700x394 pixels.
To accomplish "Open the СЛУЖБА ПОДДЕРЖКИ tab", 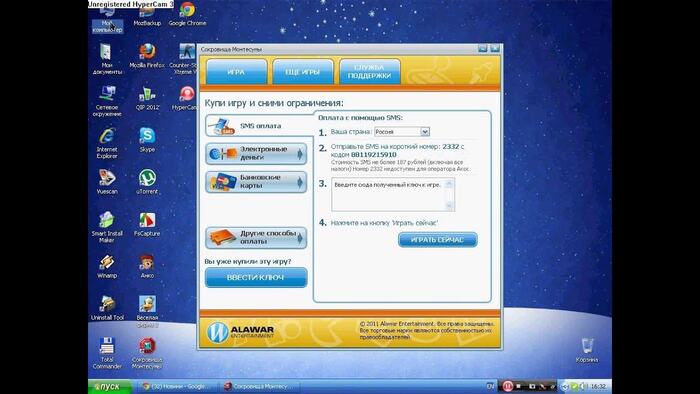I will 370,71.
